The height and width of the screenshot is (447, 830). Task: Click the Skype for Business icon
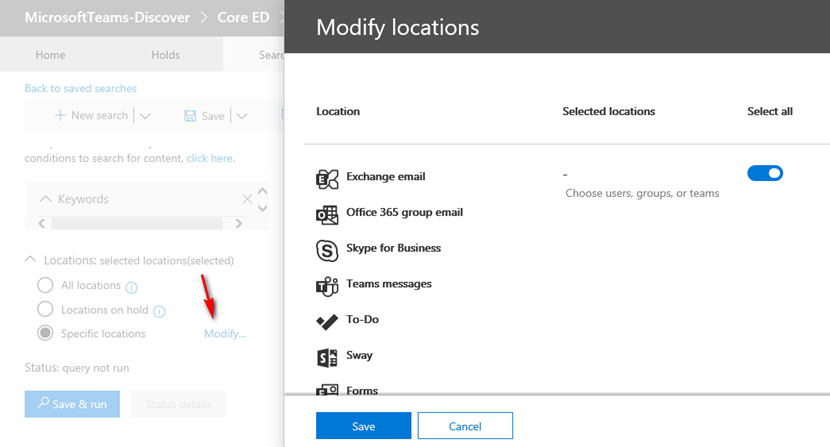pos(327,251)
